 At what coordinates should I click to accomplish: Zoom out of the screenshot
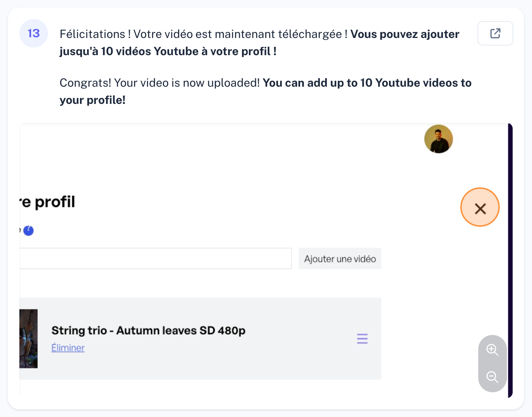[492, 377]
